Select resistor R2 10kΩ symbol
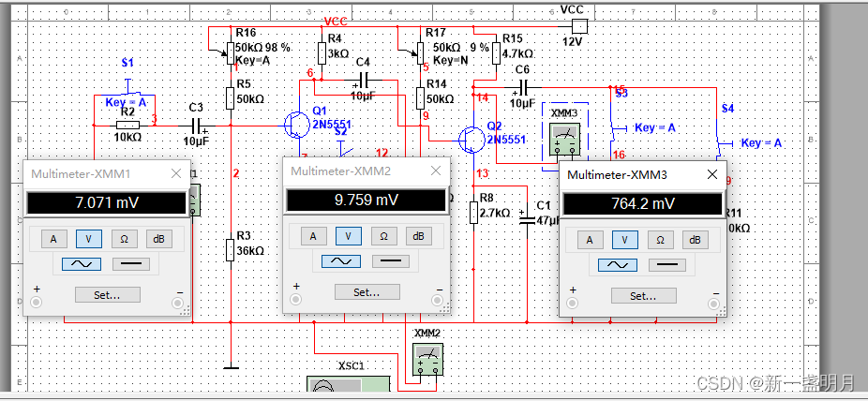868x401 pixels. [127, 126]
